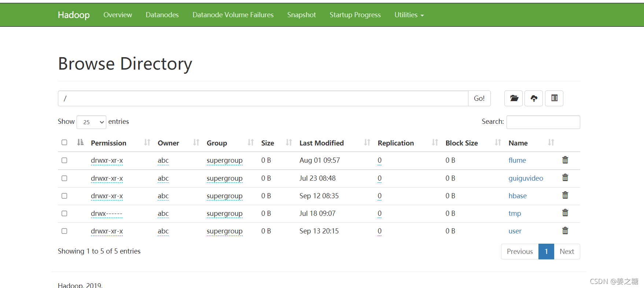
Task: Open the Show entries count dropdown
Action: pyautogui.click(x=91, y=122)
